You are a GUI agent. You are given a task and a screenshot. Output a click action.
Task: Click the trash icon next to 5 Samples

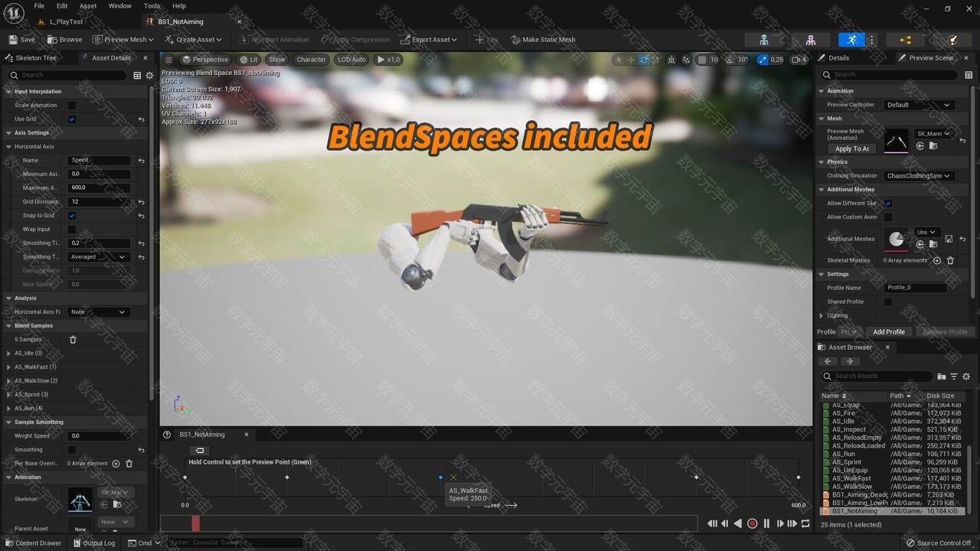(73, 340)
